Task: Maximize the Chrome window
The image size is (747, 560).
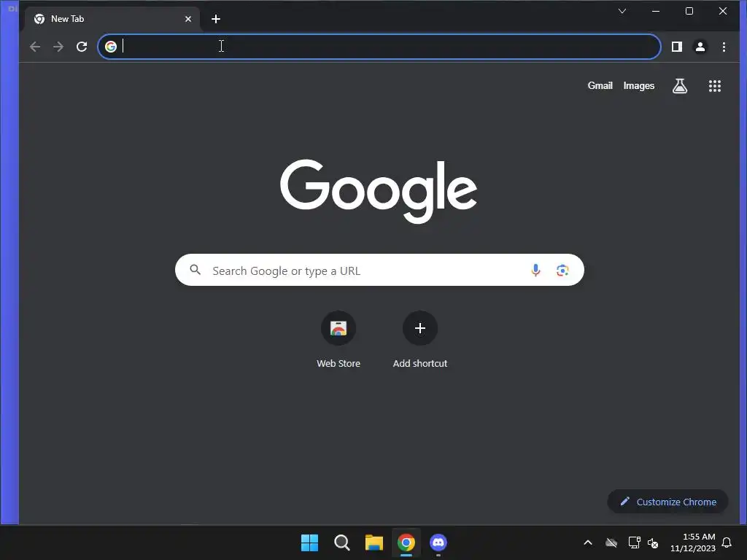Action: click(689, 11)
